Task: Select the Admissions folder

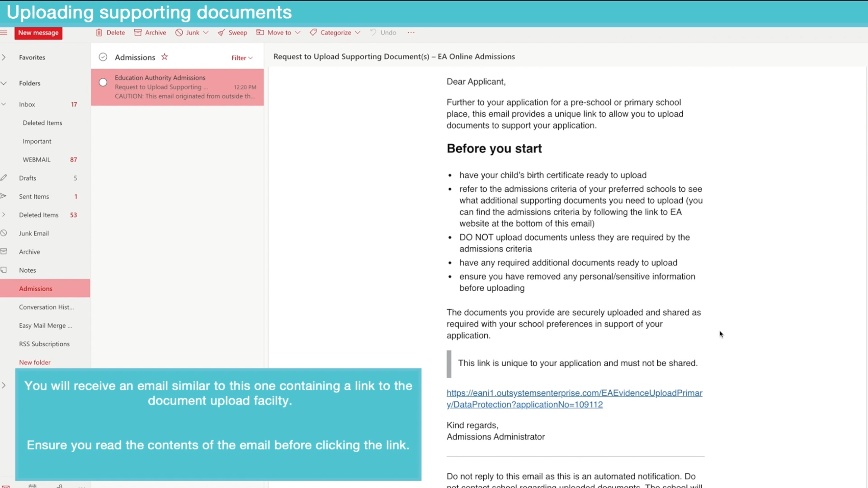Action: click(35, 288)
